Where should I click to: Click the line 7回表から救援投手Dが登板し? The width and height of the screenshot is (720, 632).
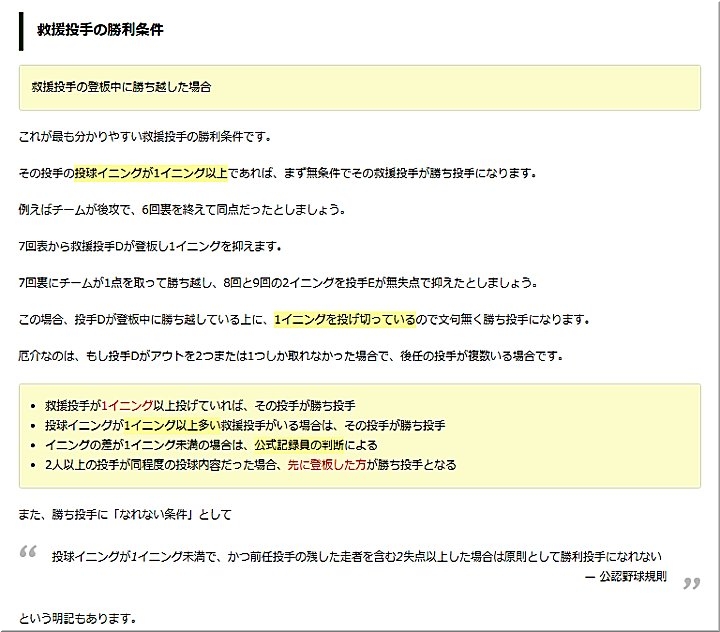[150, 246]
